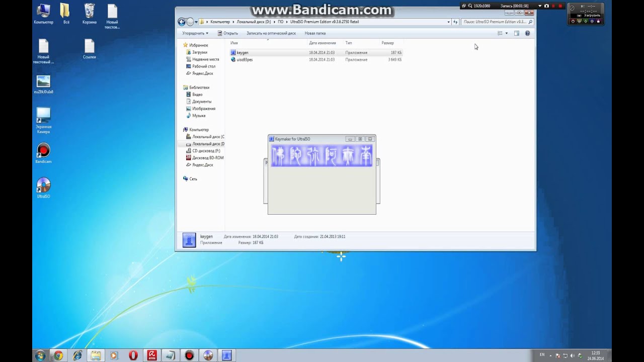Open the Bandicam bar dropdown triangle
Image resolution: width=644 pixels, height=362 pixels.
pyautogui.click(x=540, y=6)
